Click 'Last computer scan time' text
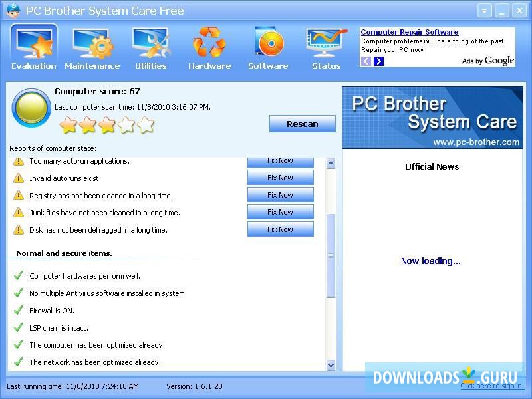Screen dimensions: 532x399 pos(132,107)
